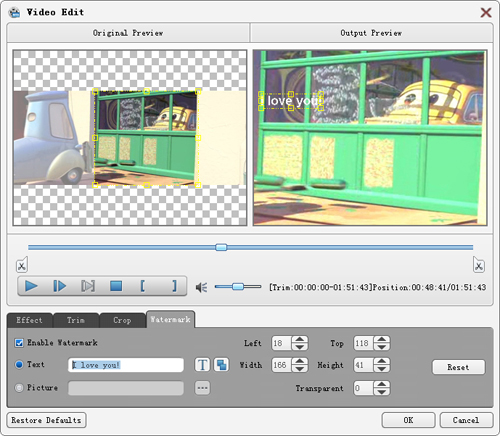
Task: Browse for watermark picture file
Action: point(202,388)
